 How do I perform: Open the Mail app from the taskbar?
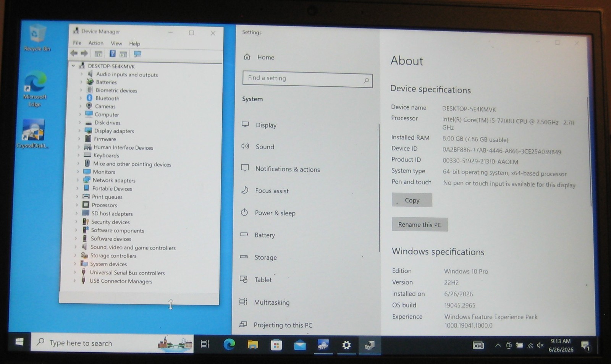pyautogui.click(x=300, y=345)
